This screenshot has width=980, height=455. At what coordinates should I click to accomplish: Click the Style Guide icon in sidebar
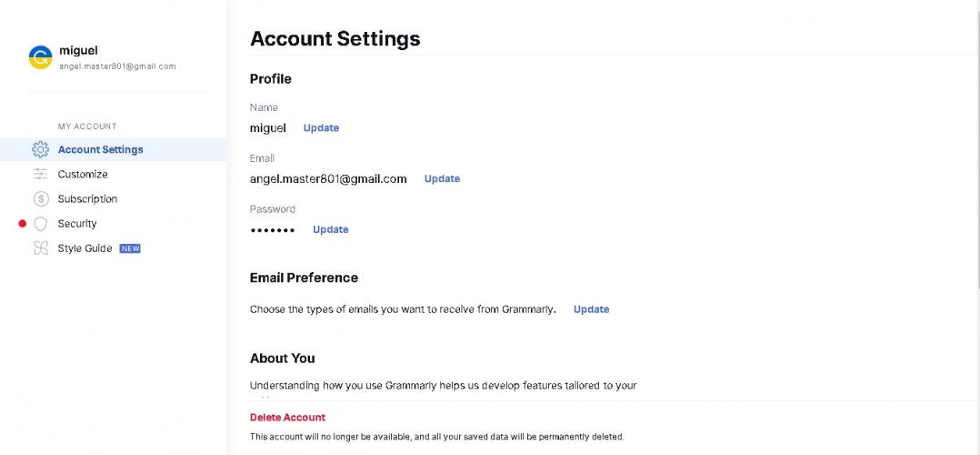tap(40, 248)
